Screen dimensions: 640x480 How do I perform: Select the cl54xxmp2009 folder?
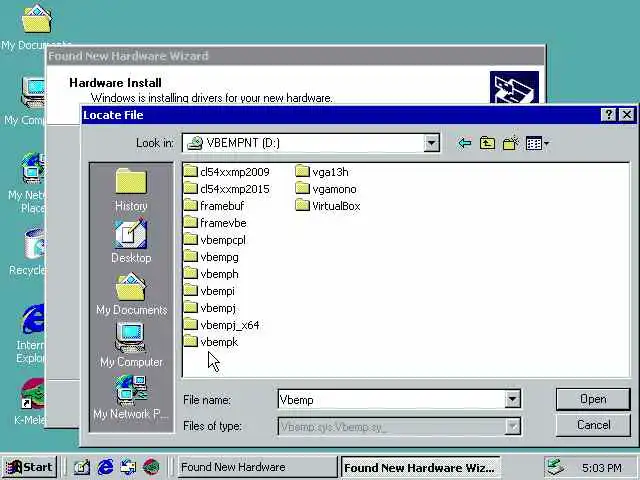coord(227,172)
